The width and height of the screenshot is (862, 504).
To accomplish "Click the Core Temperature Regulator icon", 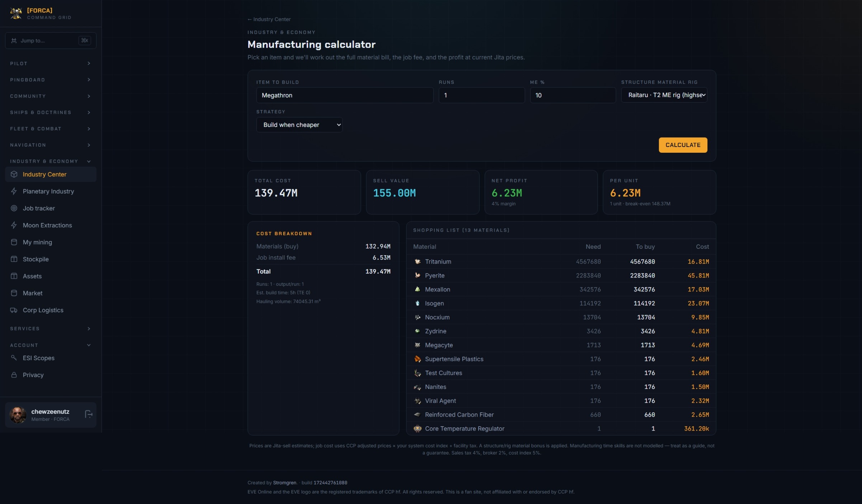I will (418, 428).
